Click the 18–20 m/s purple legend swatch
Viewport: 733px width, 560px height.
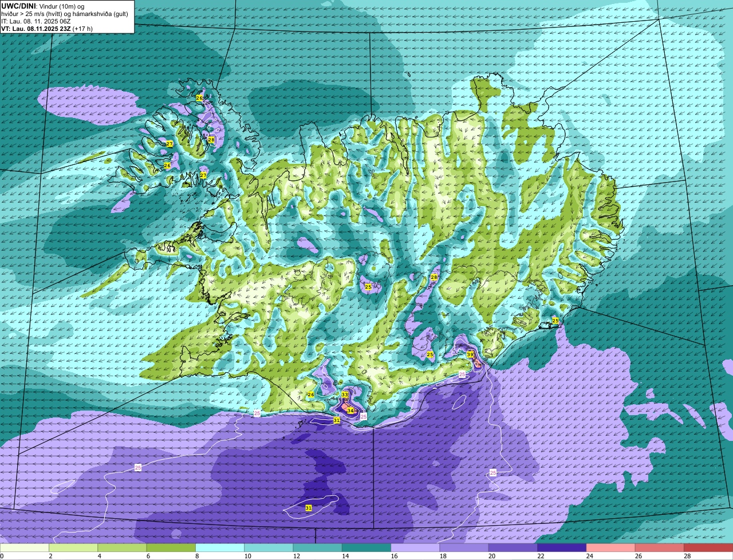[464, 547]
